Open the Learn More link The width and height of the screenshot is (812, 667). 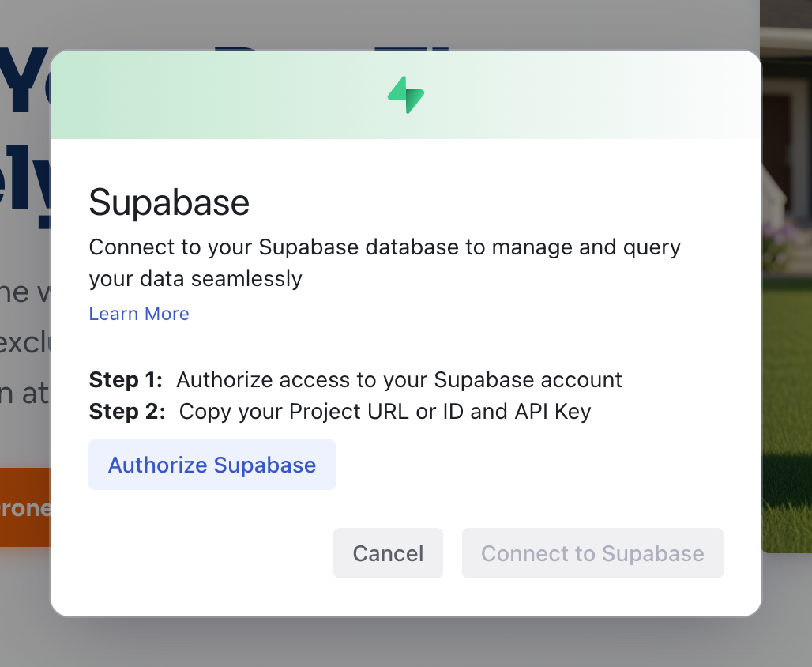tap(139, 314)
